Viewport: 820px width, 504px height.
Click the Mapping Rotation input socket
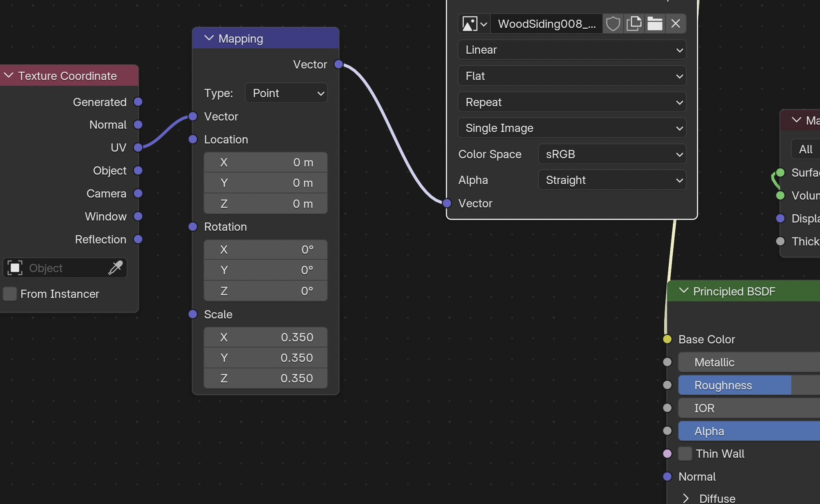click(x=193, y=227)
